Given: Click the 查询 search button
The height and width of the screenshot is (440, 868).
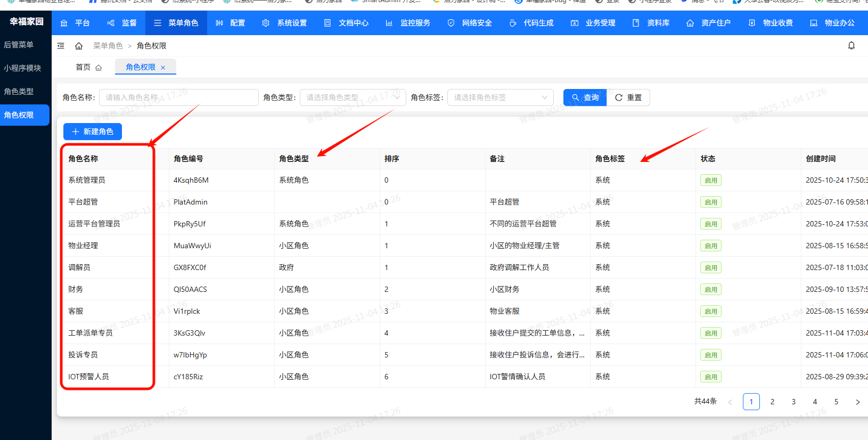Looking at the screenshot, I should (x=585, y=97).
